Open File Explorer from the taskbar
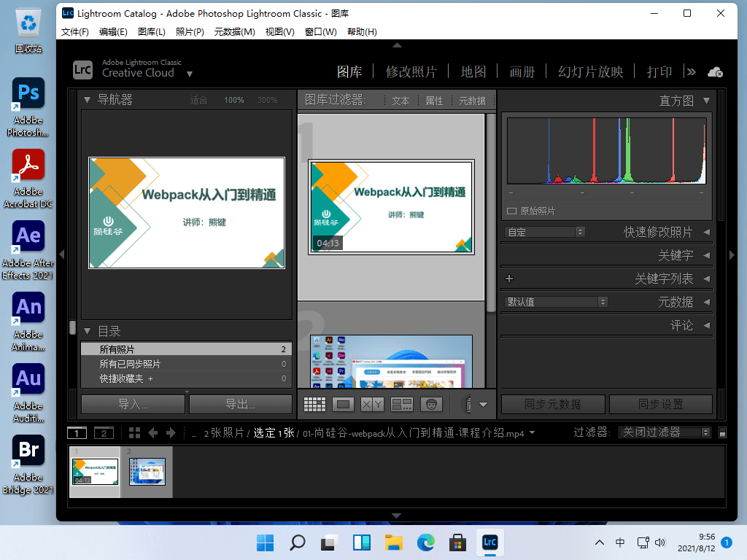The width and height of the screenshot is (747, 560). point(394,542)
